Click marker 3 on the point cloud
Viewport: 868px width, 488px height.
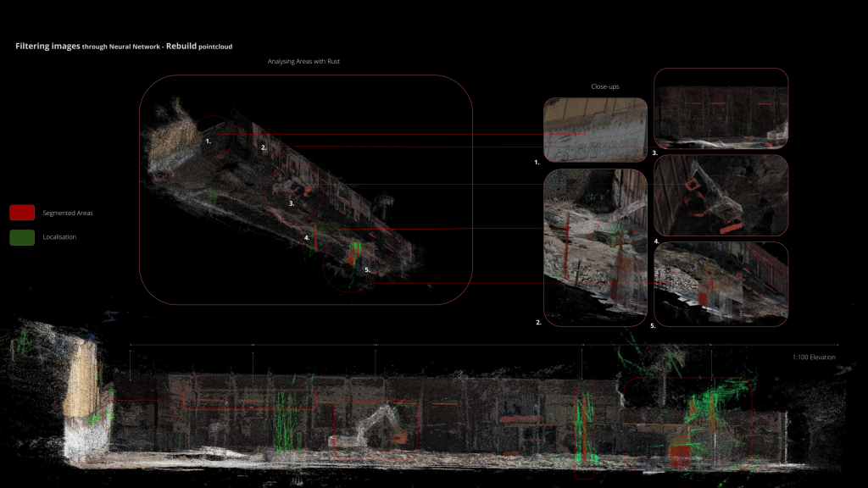click(292, 203)
